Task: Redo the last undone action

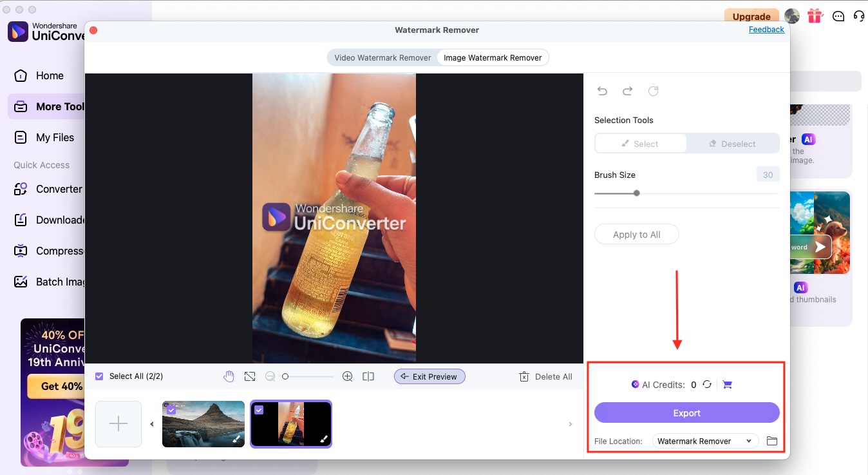Action: 627,92
